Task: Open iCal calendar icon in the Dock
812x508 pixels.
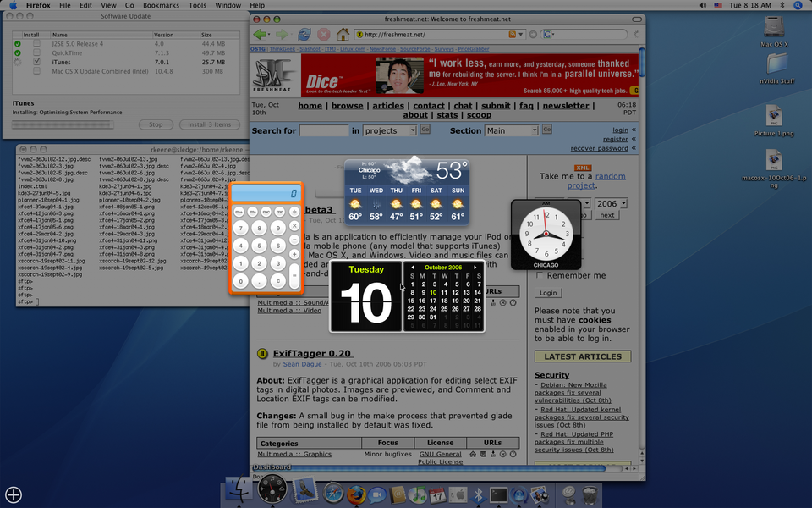Action: point(437,494)
